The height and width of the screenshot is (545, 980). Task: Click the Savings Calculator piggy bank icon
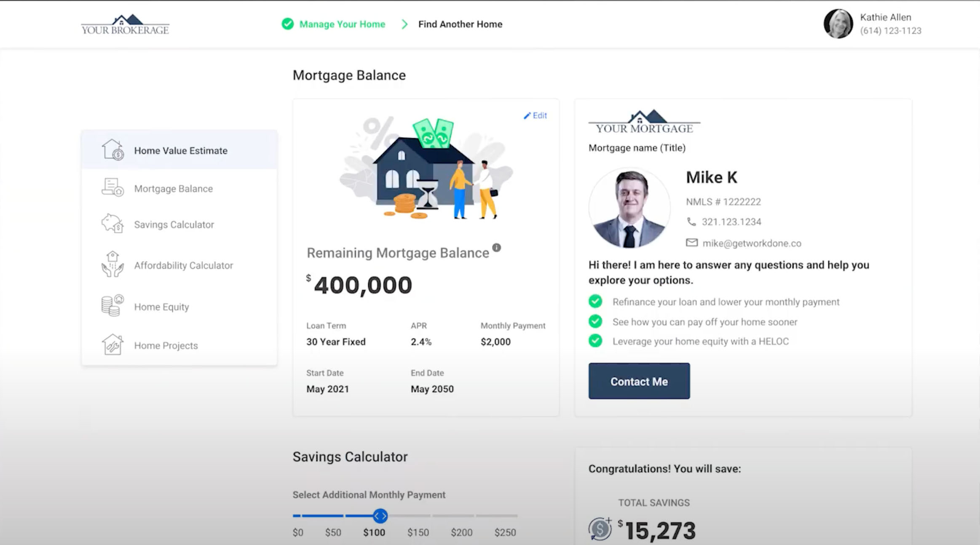point(112,224)
